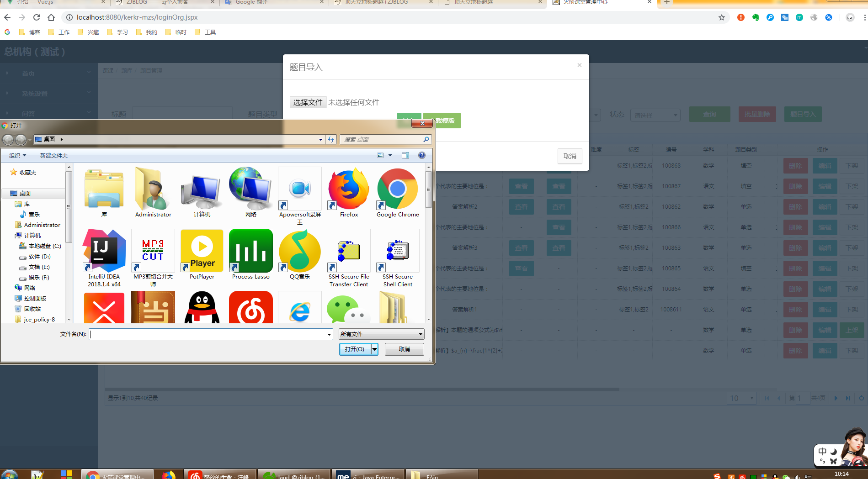Screen dimensions: 868x479
Task: Select the Apowersoft录屏王 shortcut
Action: tap(300, 189)
